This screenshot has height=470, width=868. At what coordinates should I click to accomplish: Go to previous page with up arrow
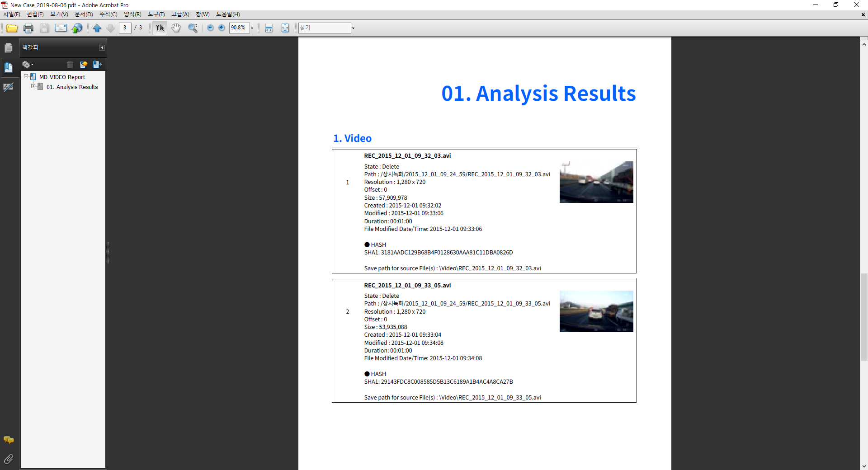point(97,28)
